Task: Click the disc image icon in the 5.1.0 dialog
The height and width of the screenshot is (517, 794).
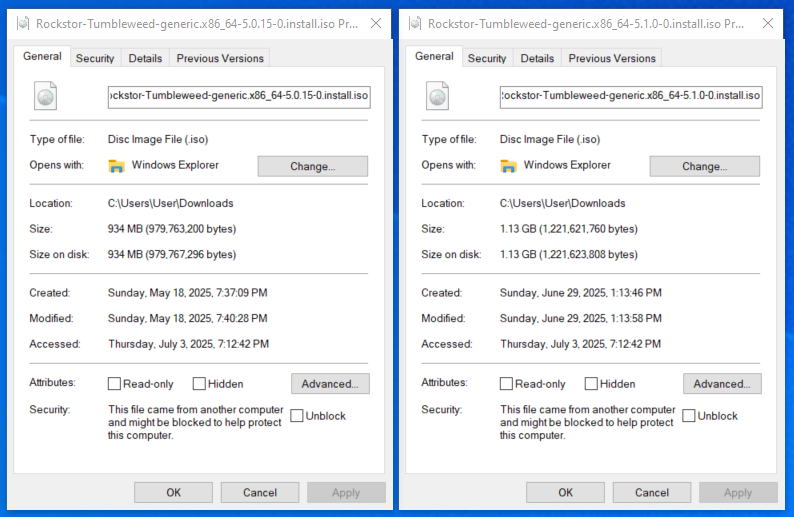Action: (x=437, y=96)
